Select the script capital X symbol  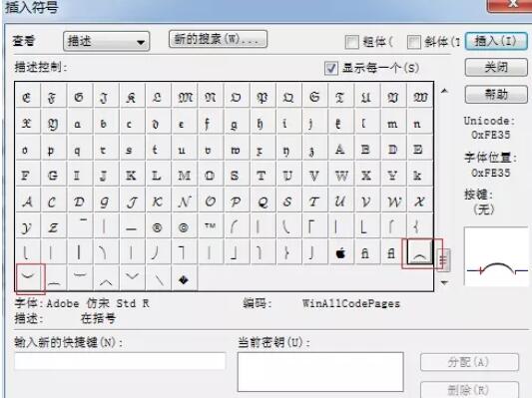[x=419, y=201]
